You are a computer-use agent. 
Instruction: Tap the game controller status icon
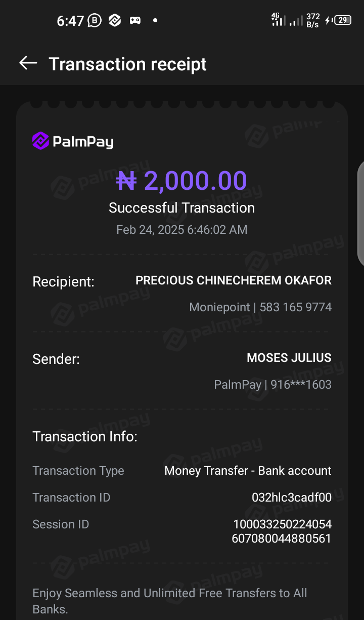[x=135, y=21]
